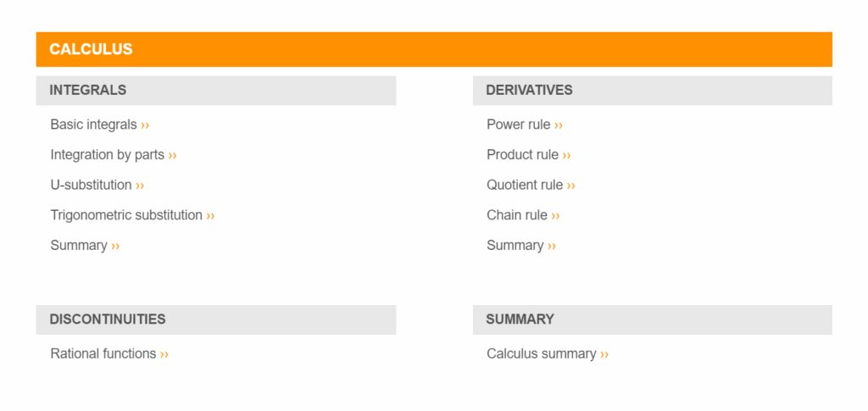Click the chevron arrows beside Basic integrals
The image size is (868, 411).
pyautogui.click(x=145, y=125)
